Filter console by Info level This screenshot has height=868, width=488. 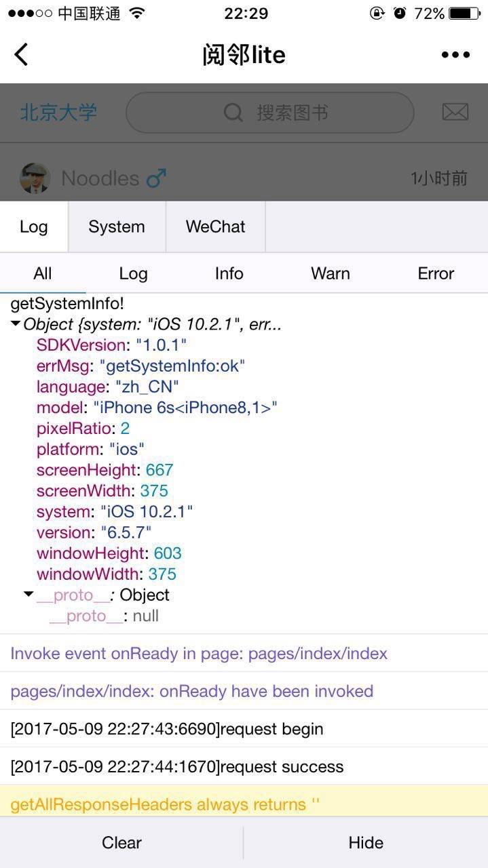pyautogui.click(x=229, y=273)
